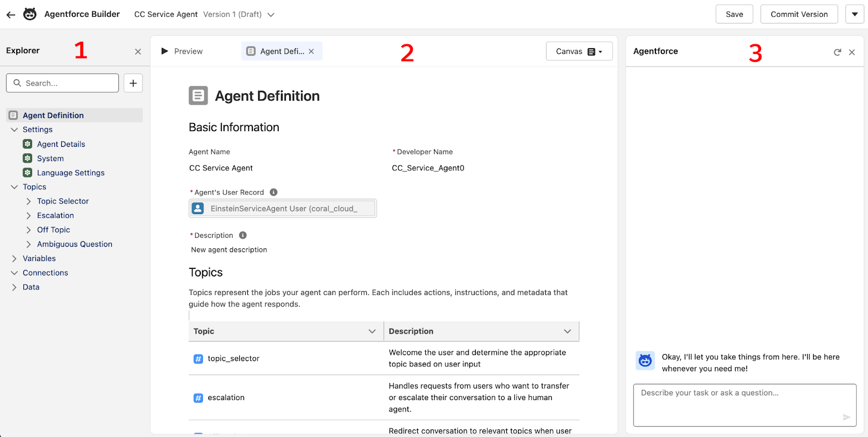Click the info icon next to Description
This screenshot has height=437, width=868.
pyautogui.click(x=243, y=235)
